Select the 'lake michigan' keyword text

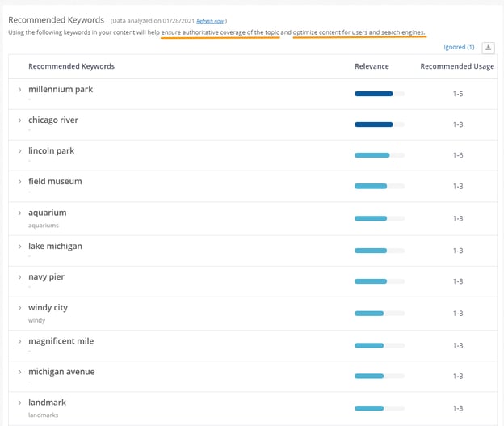tap(55, 247)
